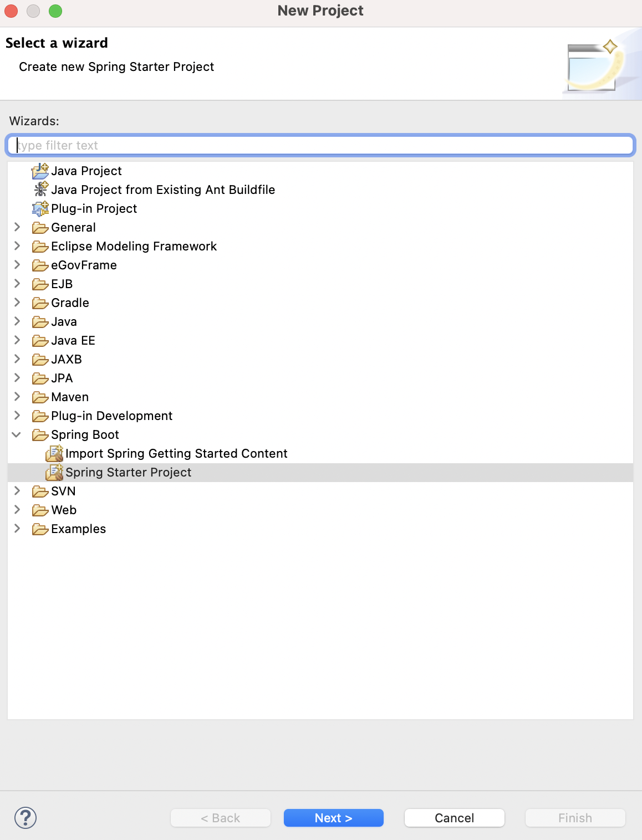Click the Plug-in Project icon
The width and height of the screenshot is (642, 840).
point(40,208)
